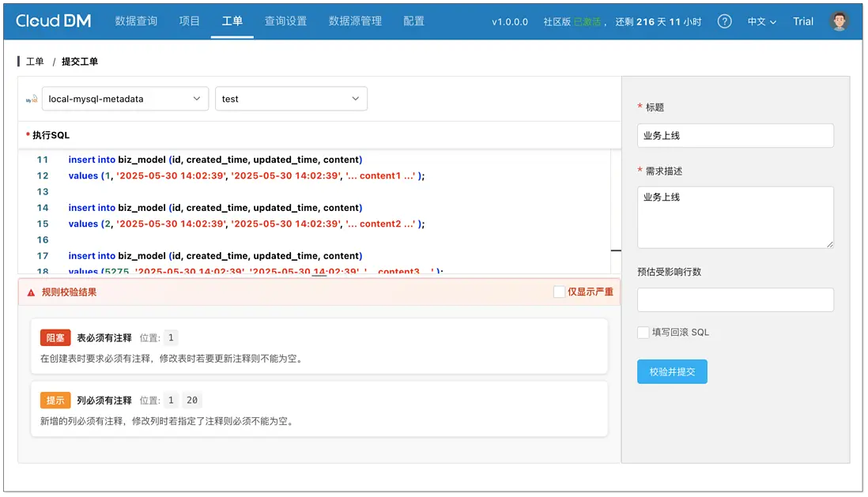Click the 提示 severity badge
The image size is (868, 497).
point(55,400)
